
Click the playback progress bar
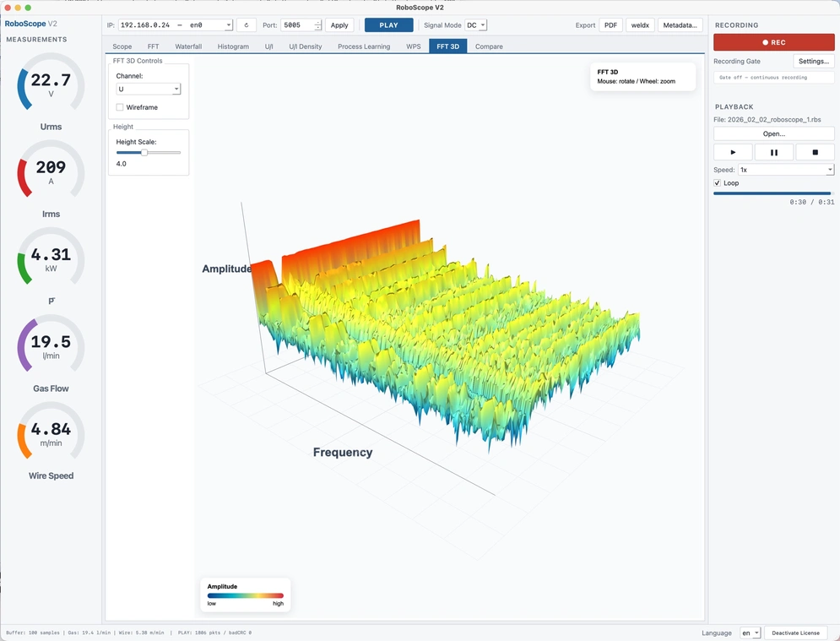point(773,193)
